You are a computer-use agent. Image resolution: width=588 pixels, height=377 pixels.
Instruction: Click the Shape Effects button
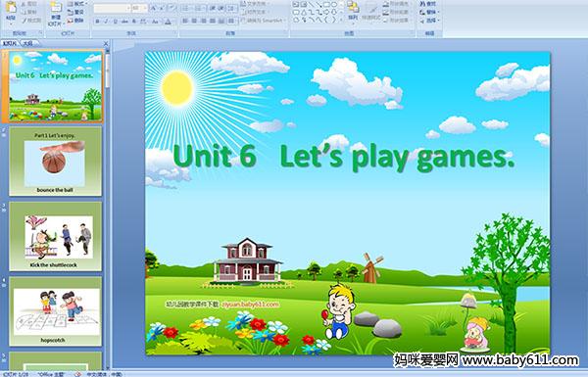(397, 21)
